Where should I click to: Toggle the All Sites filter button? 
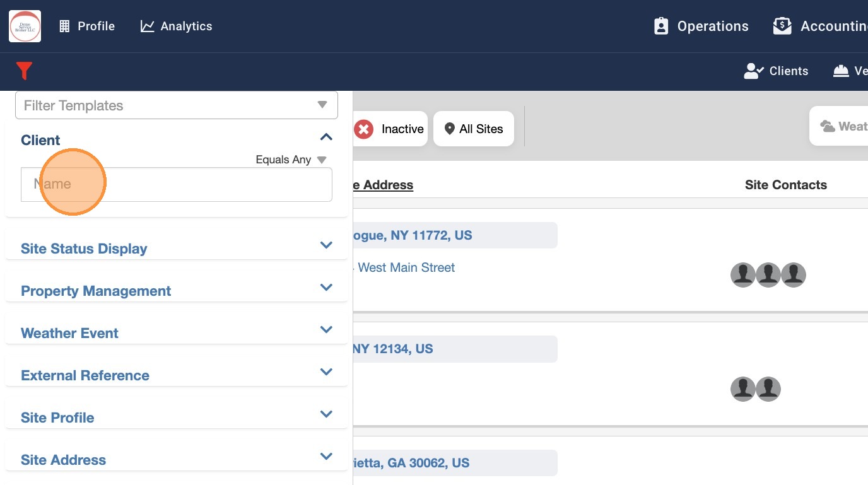tap(474, 129)
